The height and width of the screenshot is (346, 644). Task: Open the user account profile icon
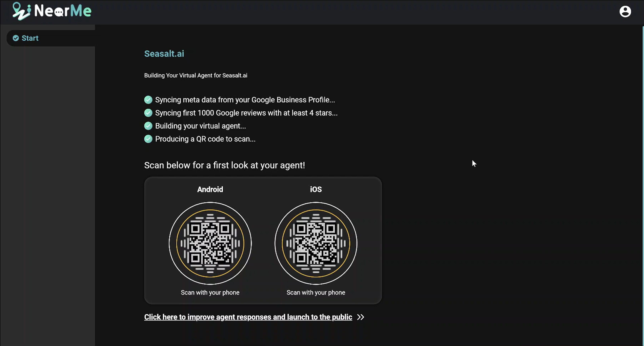click(x=625, y=11)
